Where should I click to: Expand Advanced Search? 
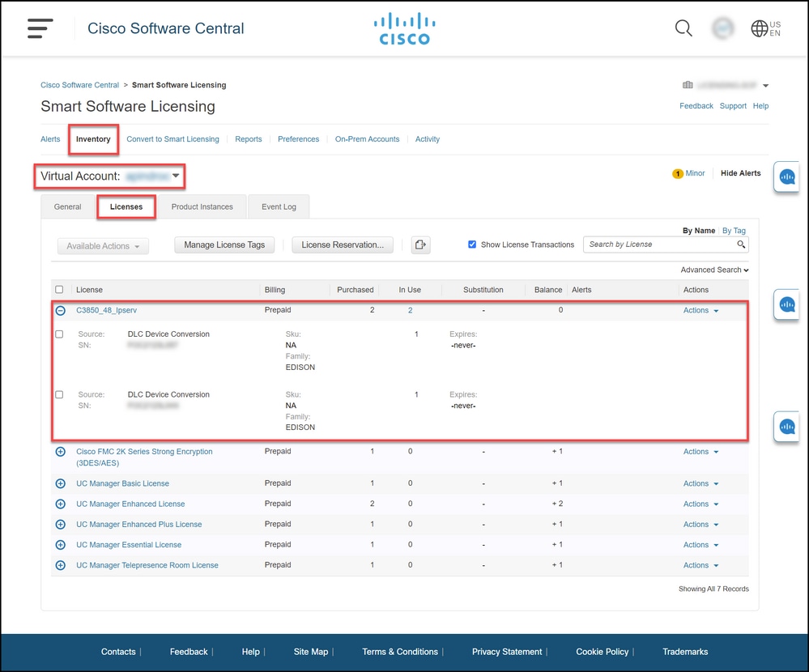tap(714, 270)
